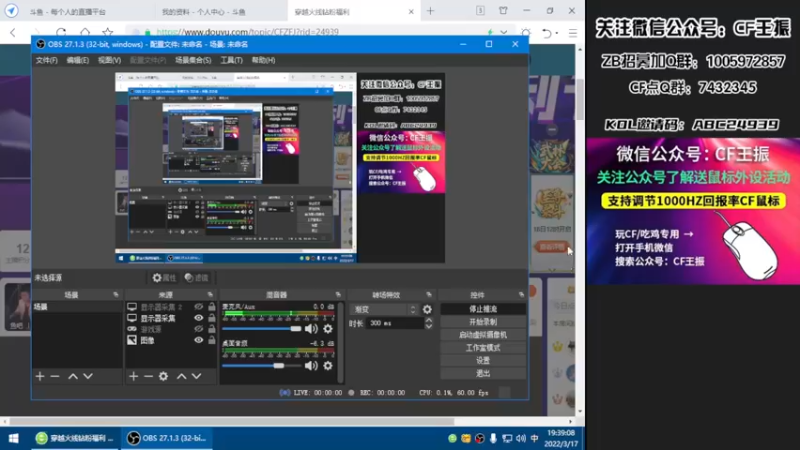Image resolution: width=800 pixels, height=450 pixels.
Task: Open OBS 场景集合(S) menu
Action: 193,60
